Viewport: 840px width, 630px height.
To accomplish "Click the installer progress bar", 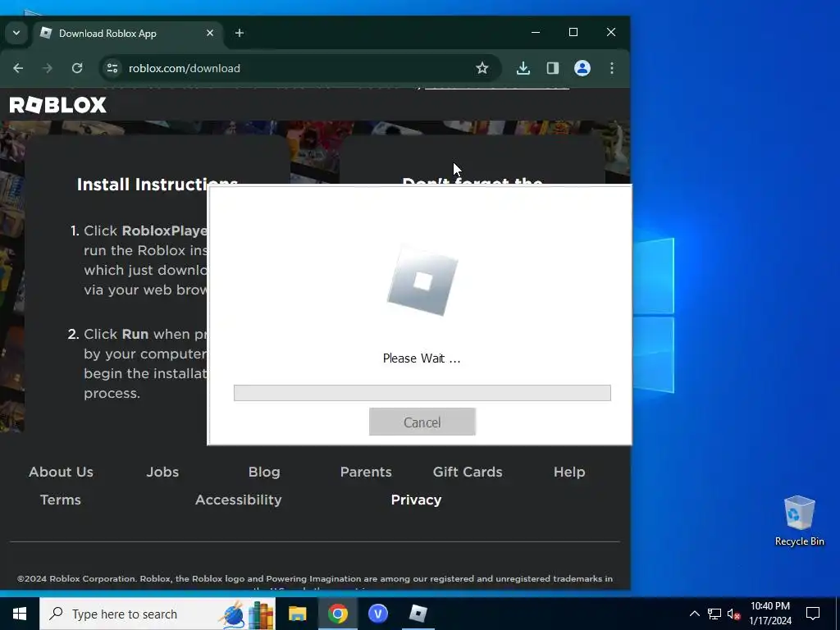I will tap(422, 393).
